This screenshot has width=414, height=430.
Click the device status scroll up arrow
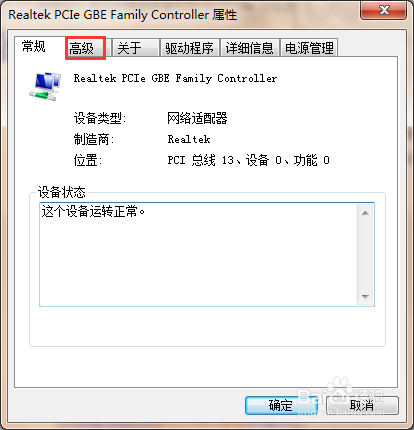coord(365,213)
